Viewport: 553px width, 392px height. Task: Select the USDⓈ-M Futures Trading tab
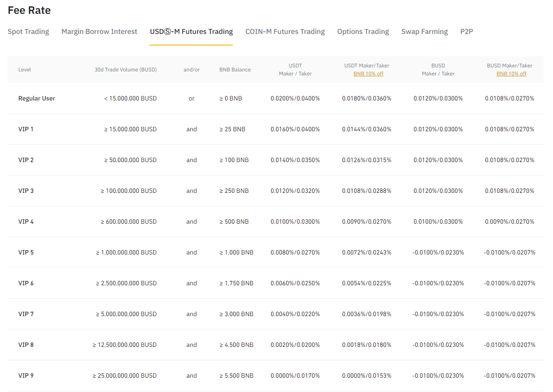(191, 31)
